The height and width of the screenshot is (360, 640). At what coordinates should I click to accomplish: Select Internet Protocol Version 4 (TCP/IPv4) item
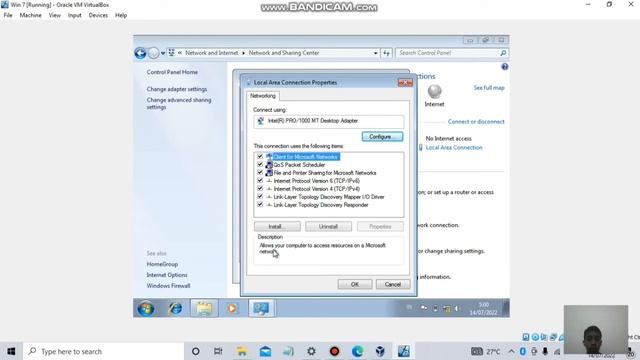[x=316, y=189]
